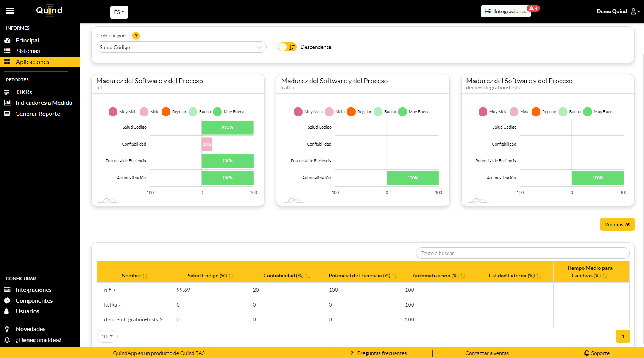Screen dimensions: 644x358
Task: Click the Soporte lifebuoy icon
Action: coord(586,353)
